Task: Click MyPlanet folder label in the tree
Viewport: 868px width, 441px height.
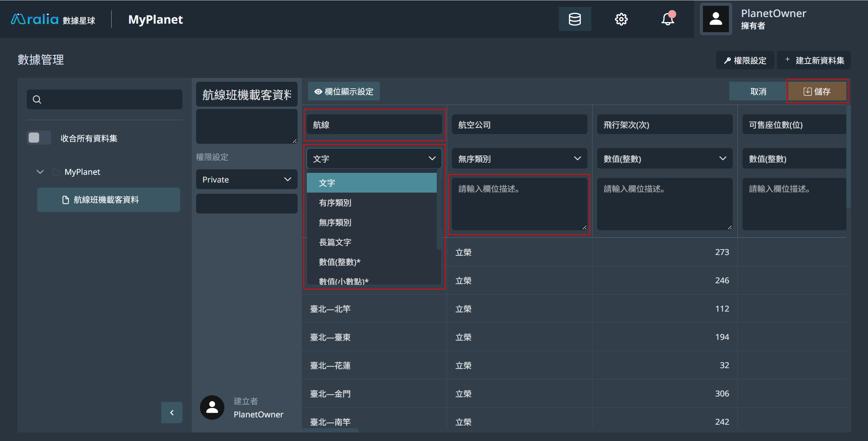Action: point(82,172)
